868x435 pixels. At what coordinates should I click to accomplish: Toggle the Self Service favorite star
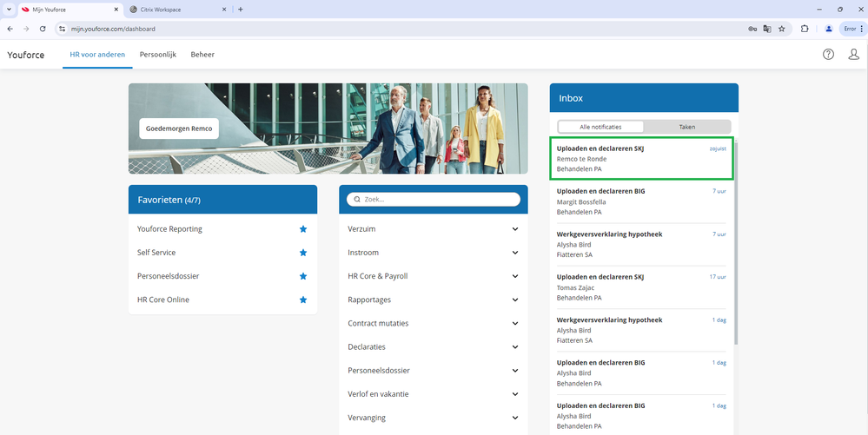(x=303, y=253)
